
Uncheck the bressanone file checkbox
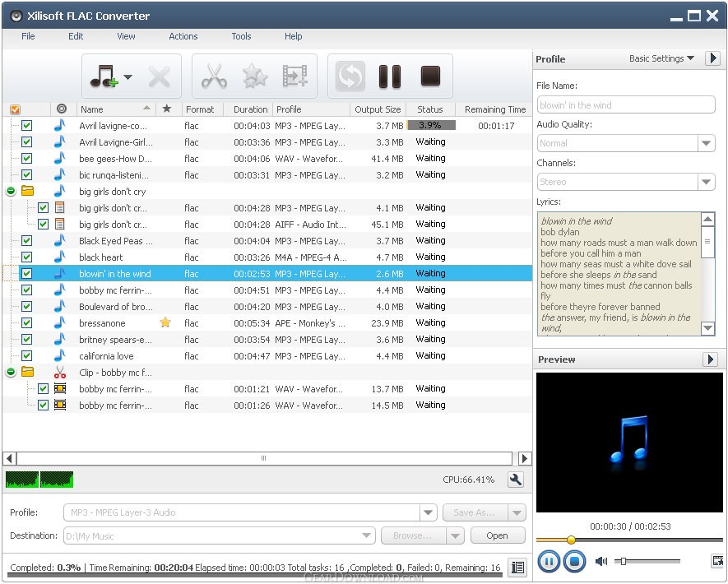[26, 323]
